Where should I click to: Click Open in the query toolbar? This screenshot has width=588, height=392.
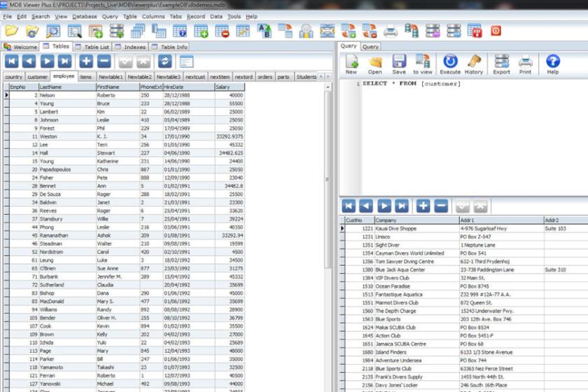375,64
